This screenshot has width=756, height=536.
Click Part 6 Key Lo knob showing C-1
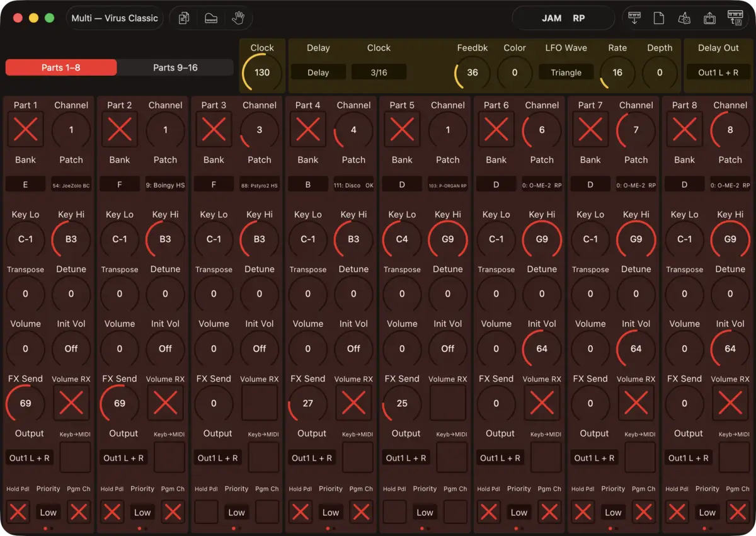(496, 239)
